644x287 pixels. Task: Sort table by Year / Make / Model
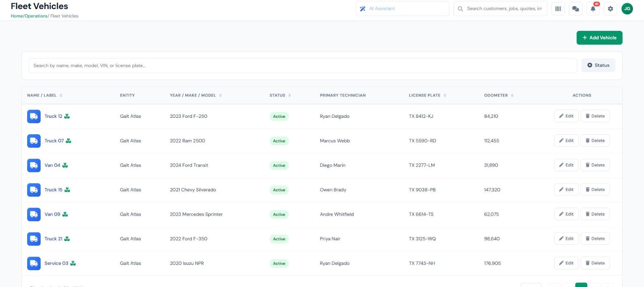195,95
